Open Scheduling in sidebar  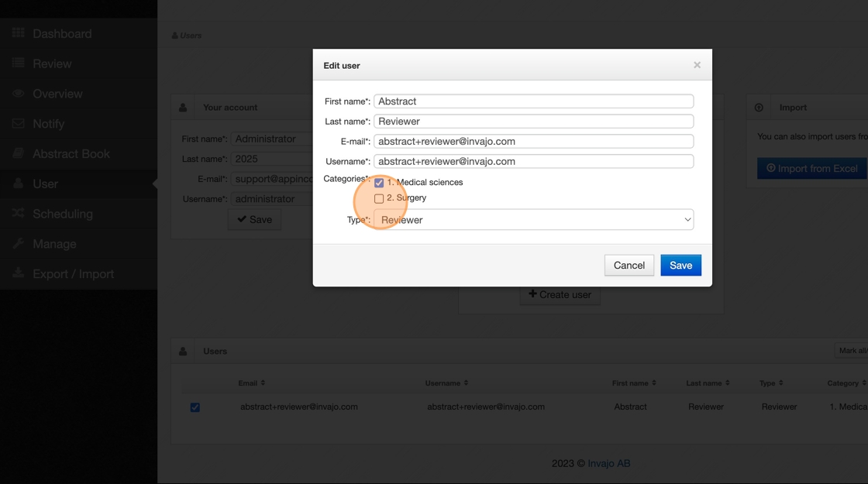click(78, 214)
